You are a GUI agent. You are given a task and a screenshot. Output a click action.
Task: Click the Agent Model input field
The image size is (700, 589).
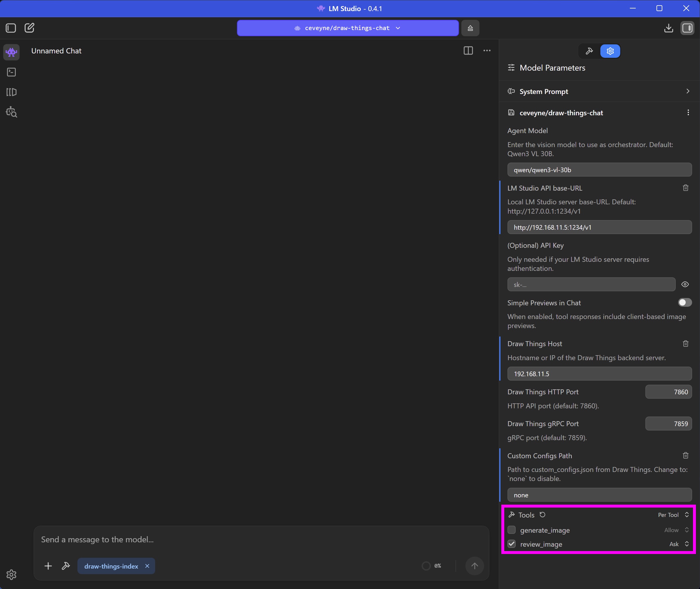coord(599,170)
